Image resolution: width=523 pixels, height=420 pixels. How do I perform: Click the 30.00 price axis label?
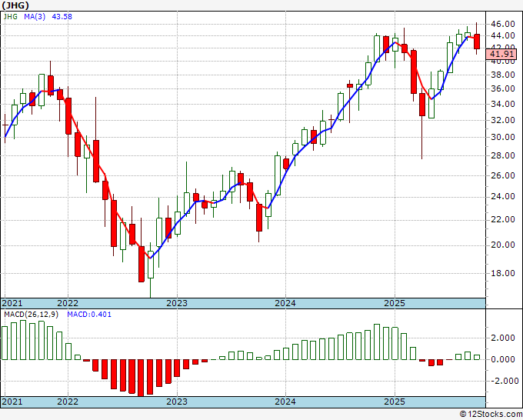tap(503, 137)
